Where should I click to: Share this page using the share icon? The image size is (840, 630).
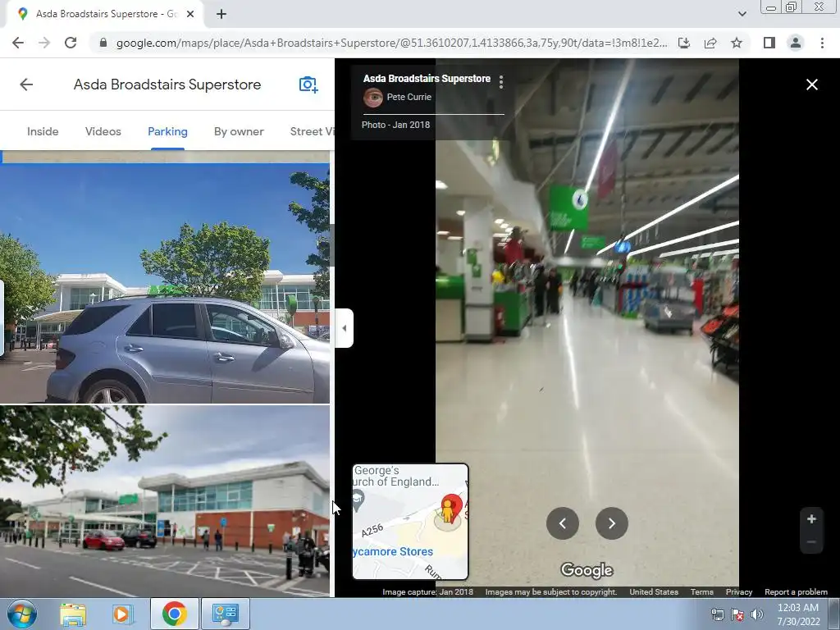(x=710, y=43)
